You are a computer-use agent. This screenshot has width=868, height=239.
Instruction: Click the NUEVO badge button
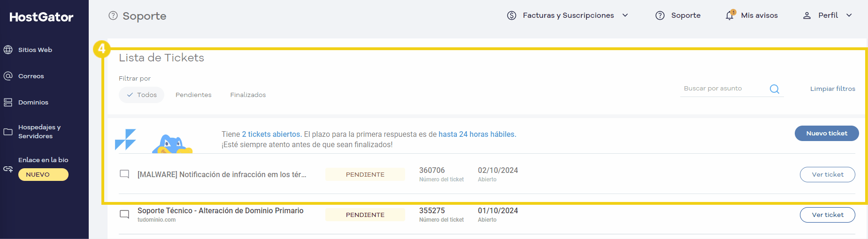[x=43, y=174]
